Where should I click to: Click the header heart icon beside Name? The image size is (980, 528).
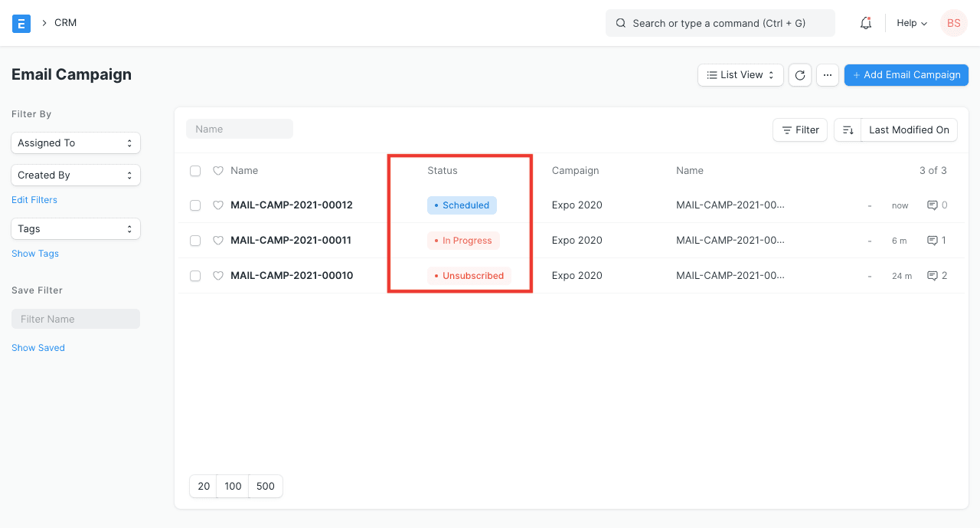click(218, 171)
